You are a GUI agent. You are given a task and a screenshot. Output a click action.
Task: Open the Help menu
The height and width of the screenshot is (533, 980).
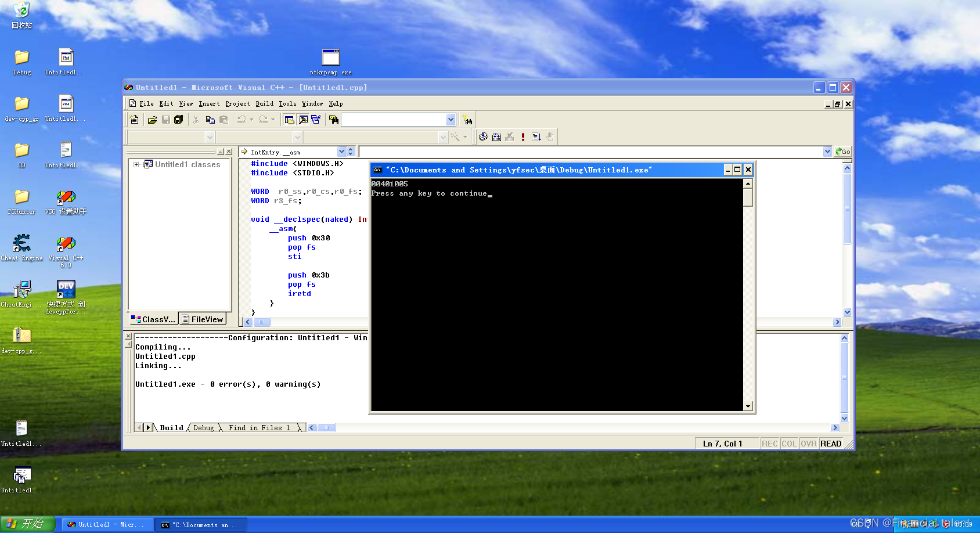336,103
